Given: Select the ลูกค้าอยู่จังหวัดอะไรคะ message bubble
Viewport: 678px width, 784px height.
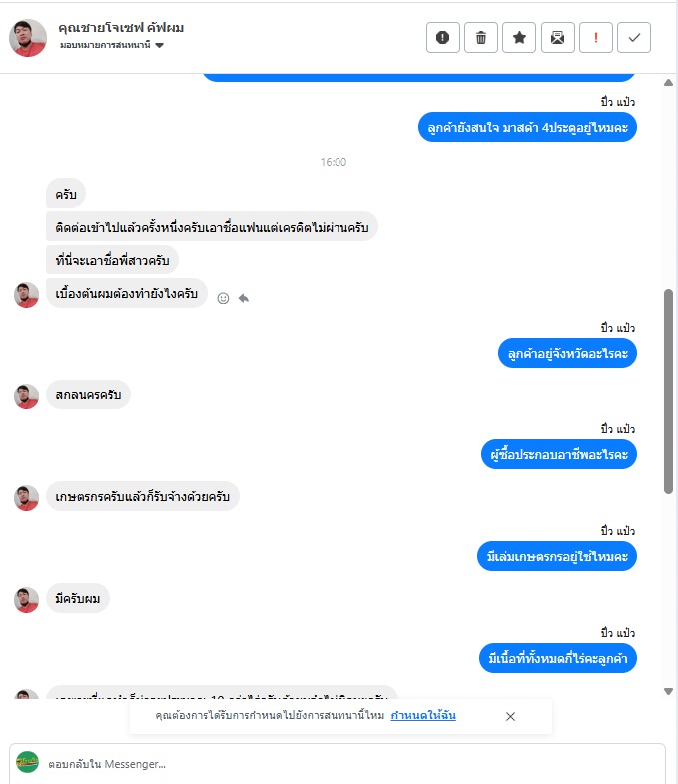Looking at the screenshot, I should click(x=567, y=353).
